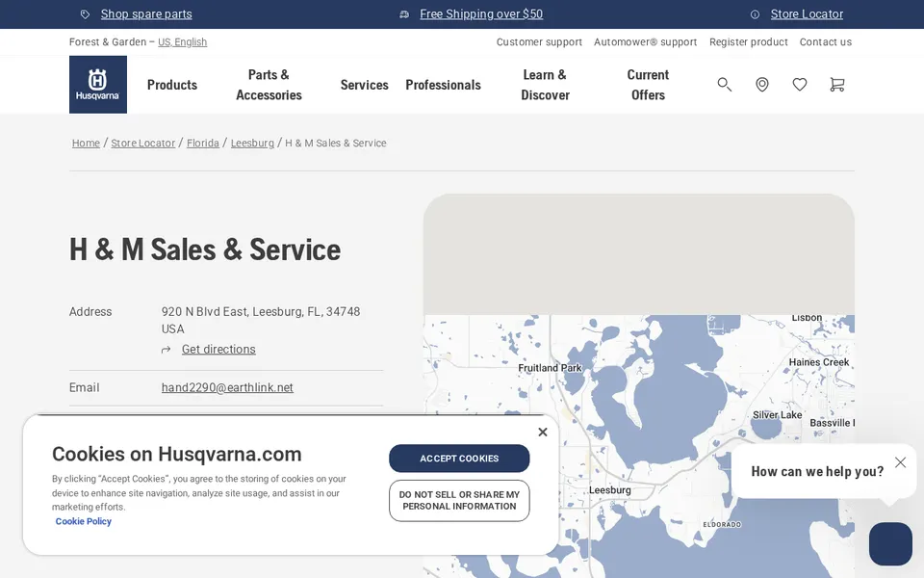Click the Husqvarna logo

pyautogui.click(x=98, y=85)
